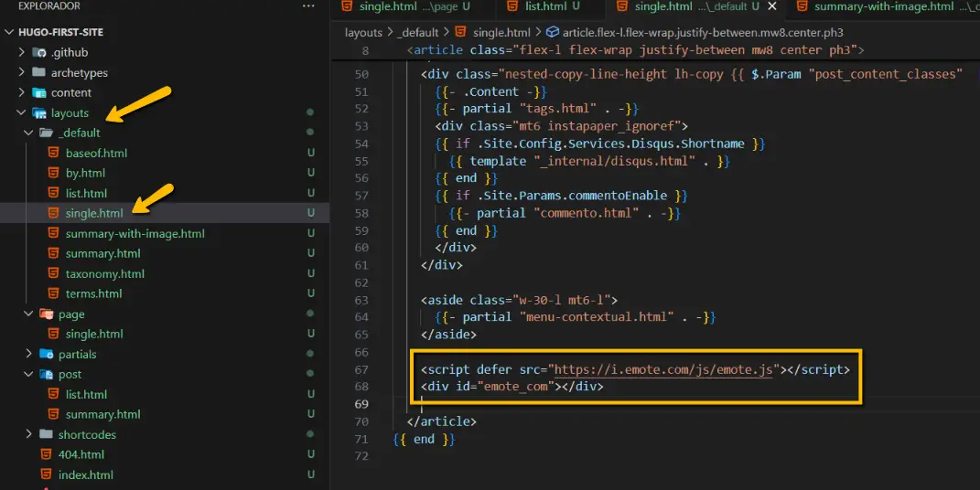Expand the content folder
980x490 pixels.
(x=22, y=92)
